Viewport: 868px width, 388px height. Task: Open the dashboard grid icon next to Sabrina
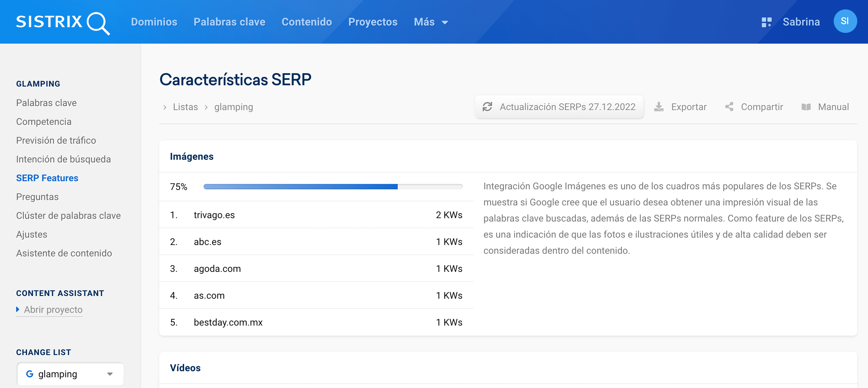(766, 22)
